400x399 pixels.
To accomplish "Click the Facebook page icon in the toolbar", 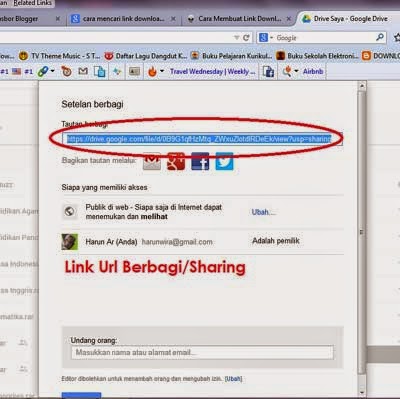I will (268, 71).
